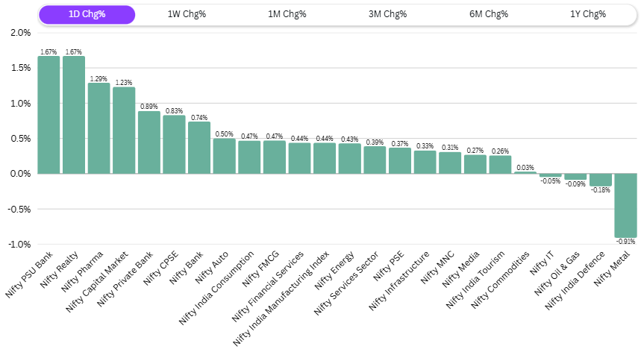Switch to 6M Chg% period
The height and width of the screenshot is (352, 644).
click(x=488, y=14)
